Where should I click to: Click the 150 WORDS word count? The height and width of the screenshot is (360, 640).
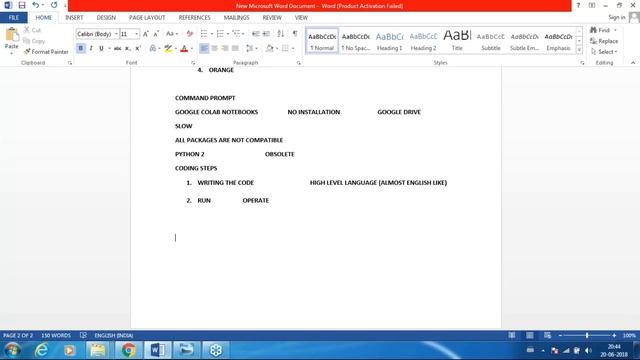click(56, 336)
